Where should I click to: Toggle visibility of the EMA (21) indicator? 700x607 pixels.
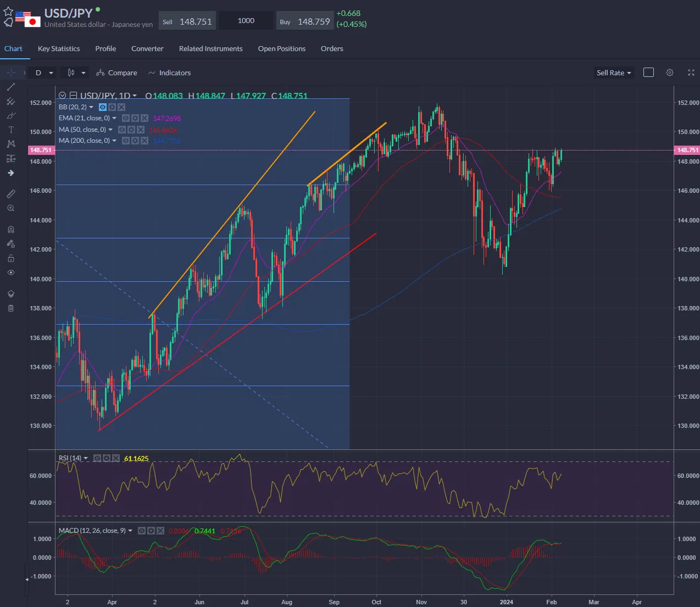tap(126, 118)
